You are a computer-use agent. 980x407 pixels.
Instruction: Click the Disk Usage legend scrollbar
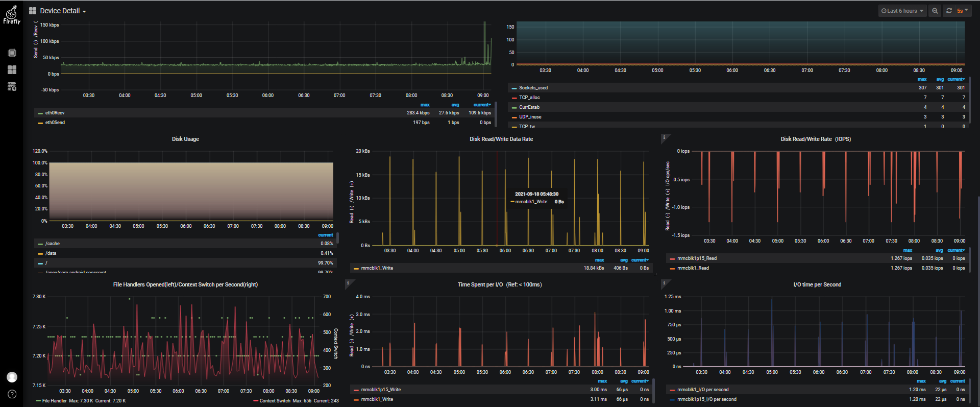337,238
